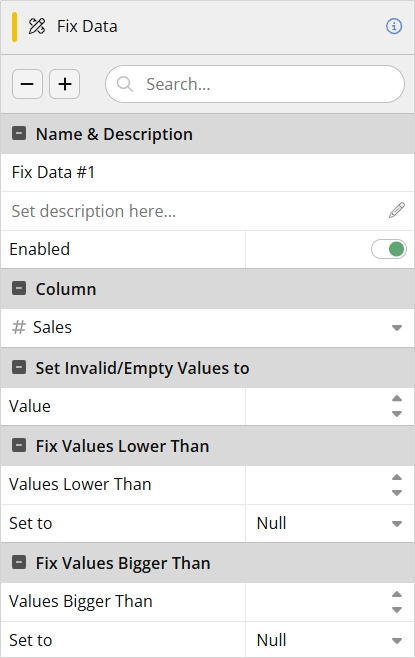Click the Values Lower Than label
The height and width of the screenshot is (658, 415).
(x=80, y=485)
